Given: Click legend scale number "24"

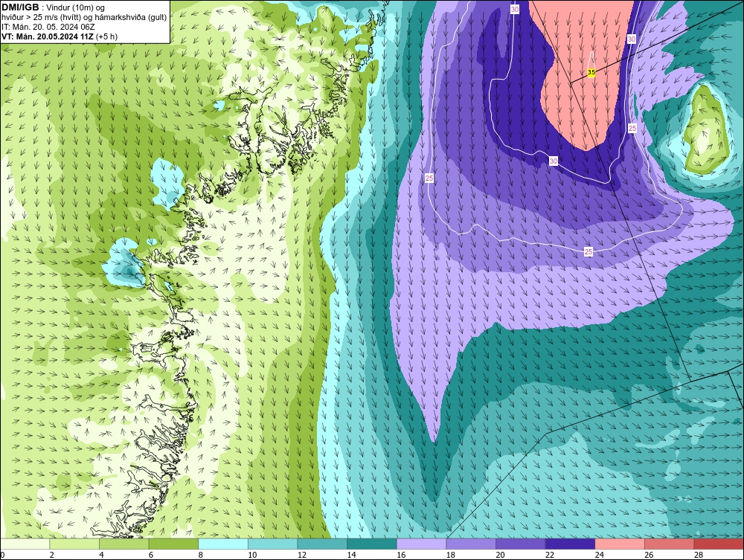Looking at the screenshot, I should [x=599, y=555].
